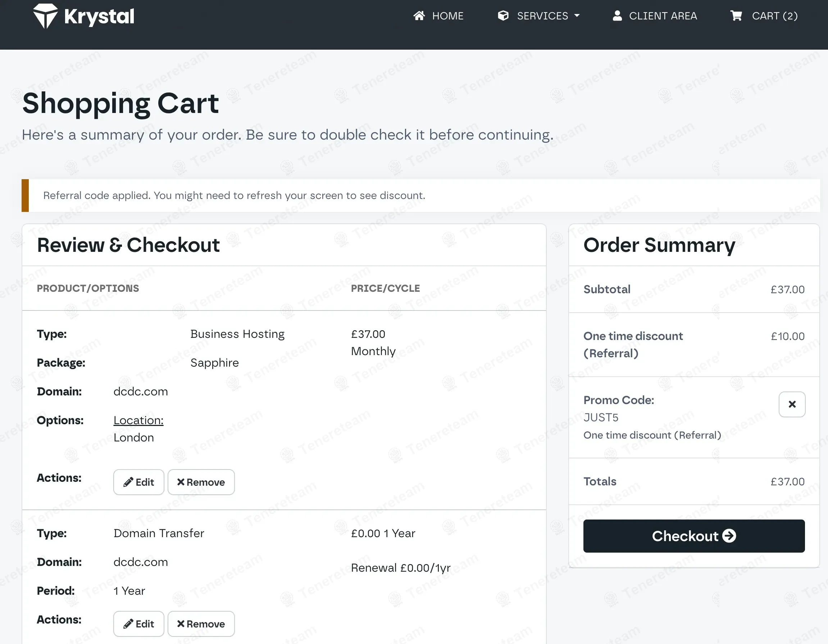Click the referral code applied notice
This screenshot has width=828, height=644.
click(234, 195)
